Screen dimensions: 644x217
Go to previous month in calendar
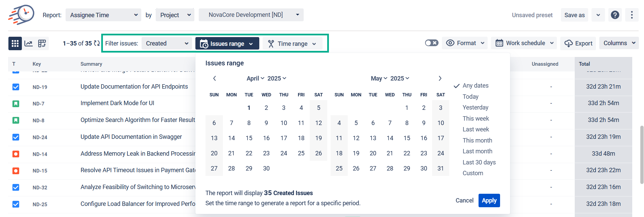[215, 79]
